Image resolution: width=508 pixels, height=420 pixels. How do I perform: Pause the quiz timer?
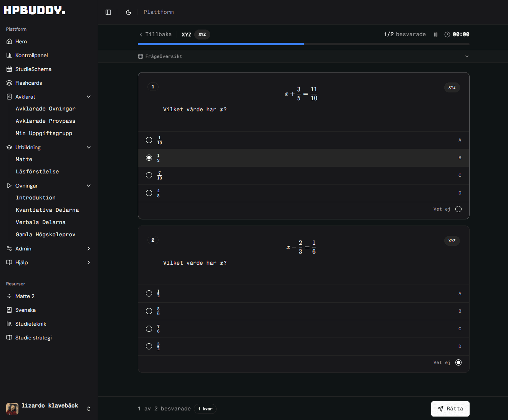(436, 35)
